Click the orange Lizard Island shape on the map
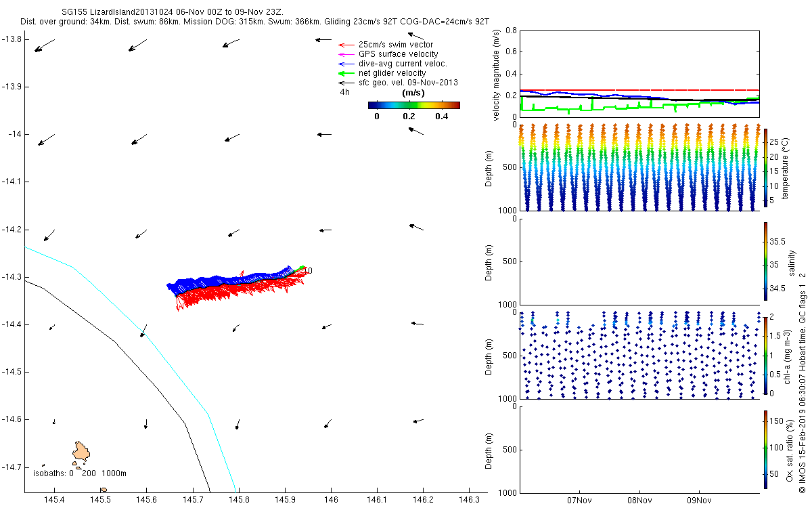The height and width of the screenshot is (508, 812). click(82, 451)
